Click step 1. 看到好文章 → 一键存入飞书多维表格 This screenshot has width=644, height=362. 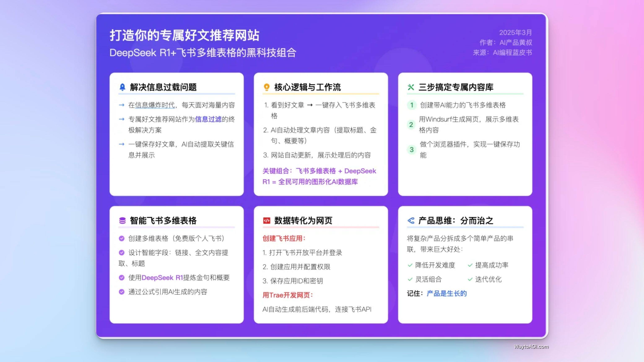point(319,110)
